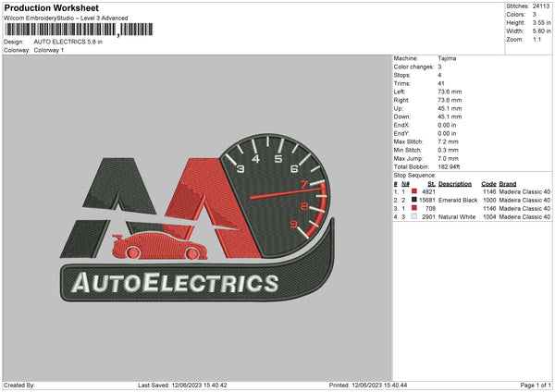Image resolution: width=555 pixels, height=392 pixels.
Task: Click the 'Stop Sequence:' heading
Action: 414,176
